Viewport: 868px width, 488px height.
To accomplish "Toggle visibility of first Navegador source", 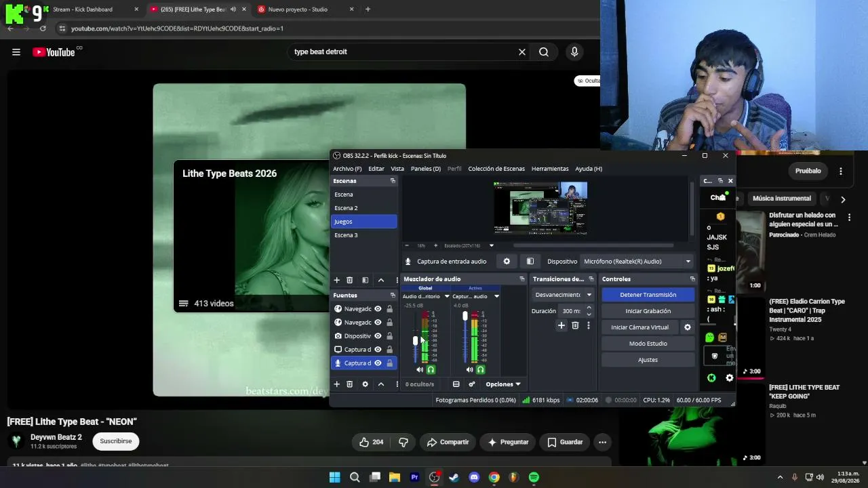I will [x=378, y=309].
